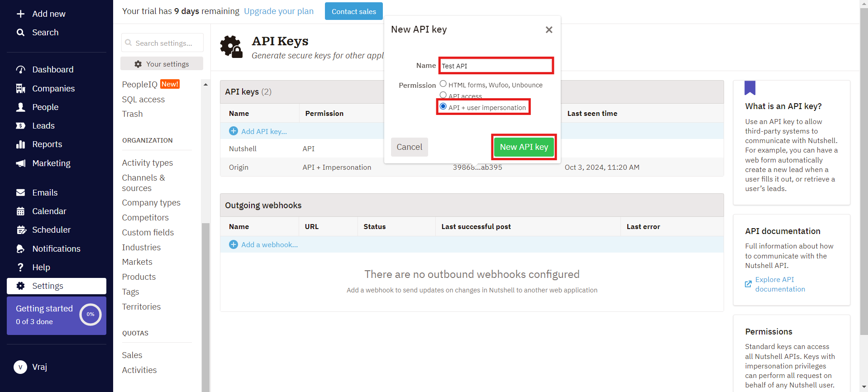Select HTML forms, Wufoo, Unbounce permission
Image resolution: width=868 pixels, height=392 pixels.
pyautogui.click(x=443, y=84)
